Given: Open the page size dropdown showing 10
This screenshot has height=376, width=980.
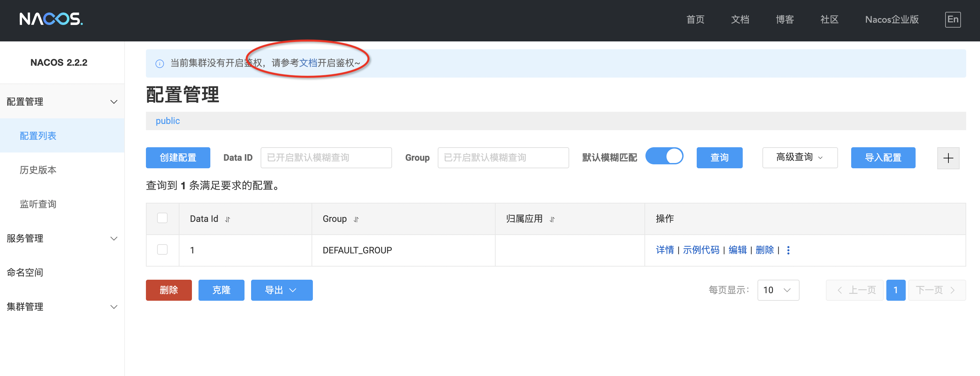Looking at the screenshot, I should [778, 290].
